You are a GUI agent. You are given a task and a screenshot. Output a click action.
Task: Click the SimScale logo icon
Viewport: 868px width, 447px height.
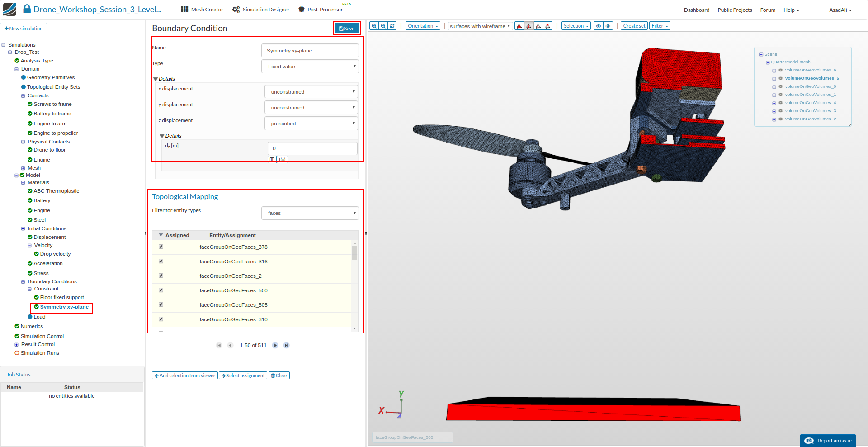point(9,9)
